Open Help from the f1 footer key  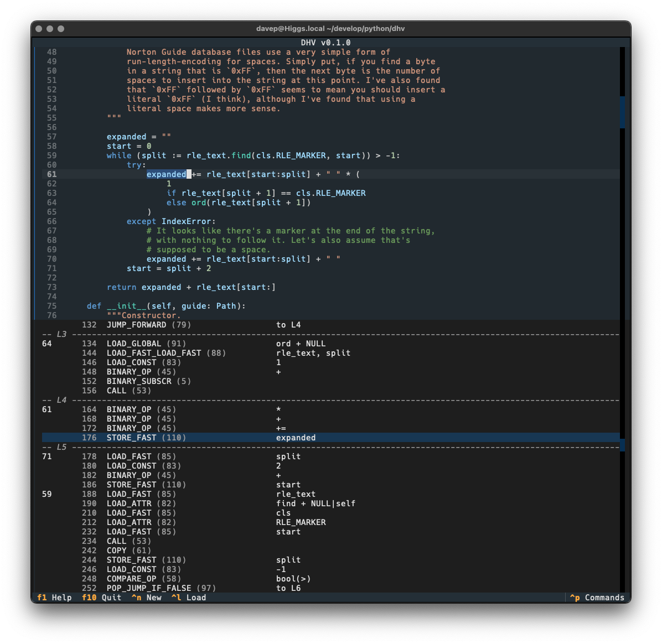point(54,597)
